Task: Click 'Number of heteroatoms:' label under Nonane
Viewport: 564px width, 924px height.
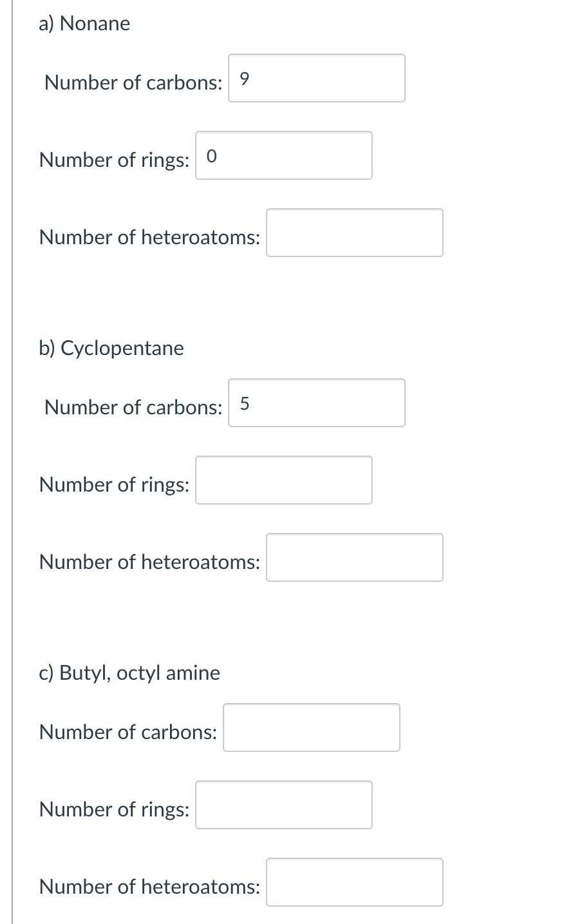Action: pos(150,238)
